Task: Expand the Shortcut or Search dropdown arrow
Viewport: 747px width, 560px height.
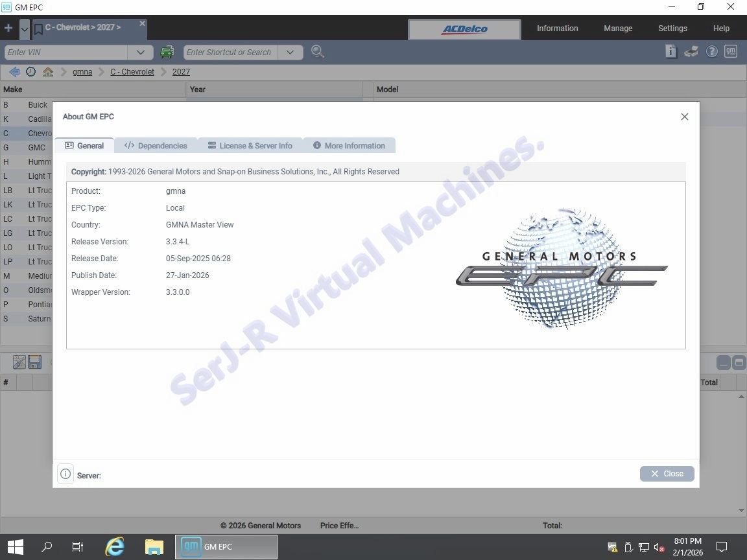Action: [290, 52]
